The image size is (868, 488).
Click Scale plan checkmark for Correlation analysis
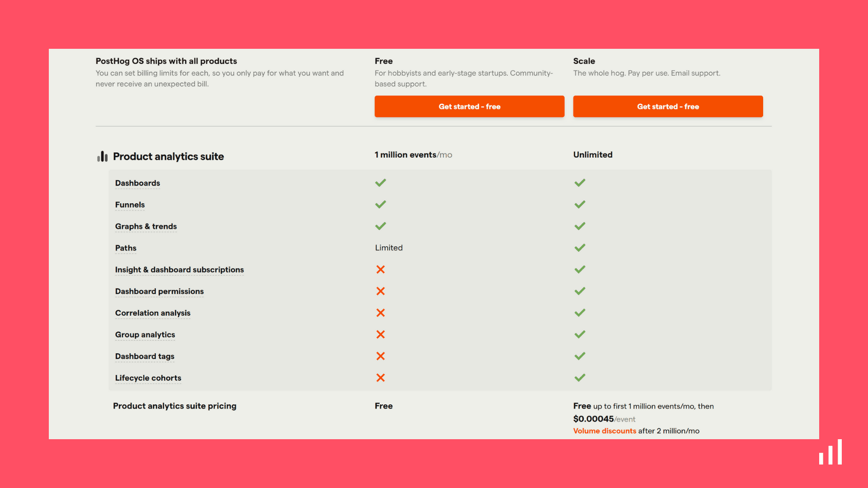click(x=580, y=313)
